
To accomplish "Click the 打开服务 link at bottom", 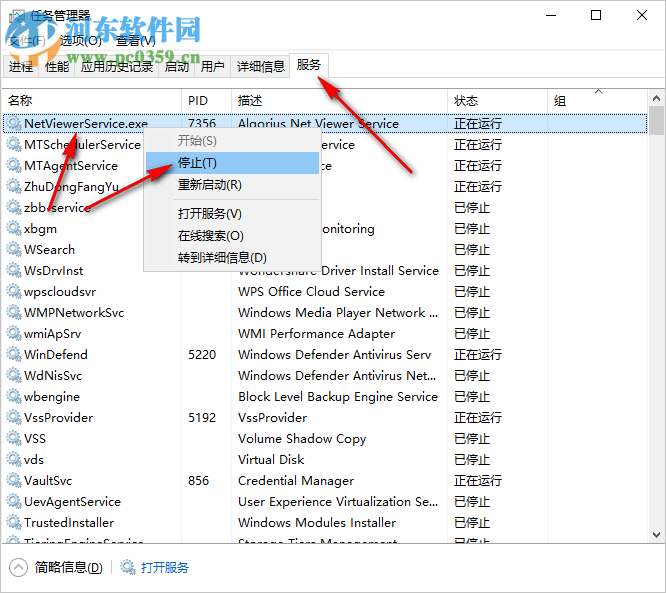I will tap(165, 568).
